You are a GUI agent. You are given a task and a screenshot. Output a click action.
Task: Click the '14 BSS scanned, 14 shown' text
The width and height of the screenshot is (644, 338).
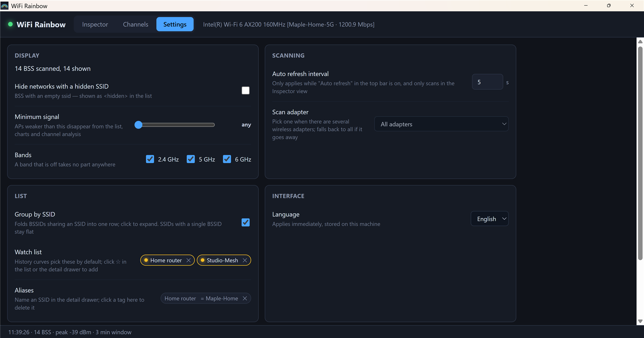[53, 68]
